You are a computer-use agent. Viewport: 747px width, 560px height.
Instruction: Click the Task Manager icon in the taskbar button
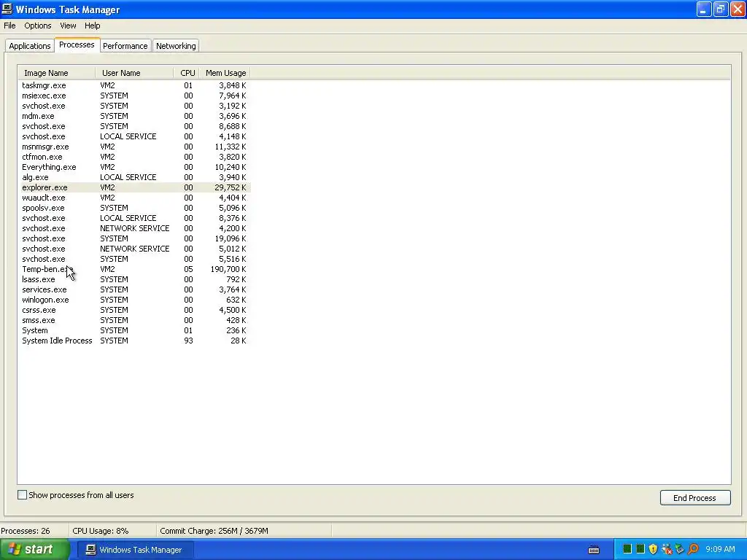[x=90, y=550]
